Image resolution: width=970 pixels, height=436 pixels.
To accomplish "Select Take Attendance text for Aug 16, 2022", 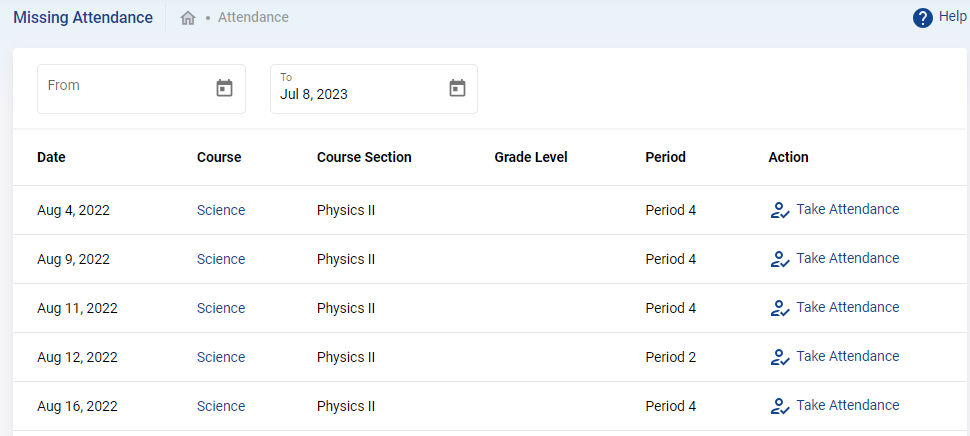I will [848, 405].
